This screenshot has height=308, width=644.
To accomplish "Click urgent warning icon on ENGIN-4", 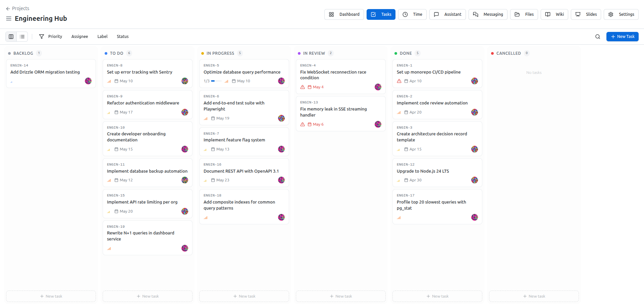I will pos(303,87).
